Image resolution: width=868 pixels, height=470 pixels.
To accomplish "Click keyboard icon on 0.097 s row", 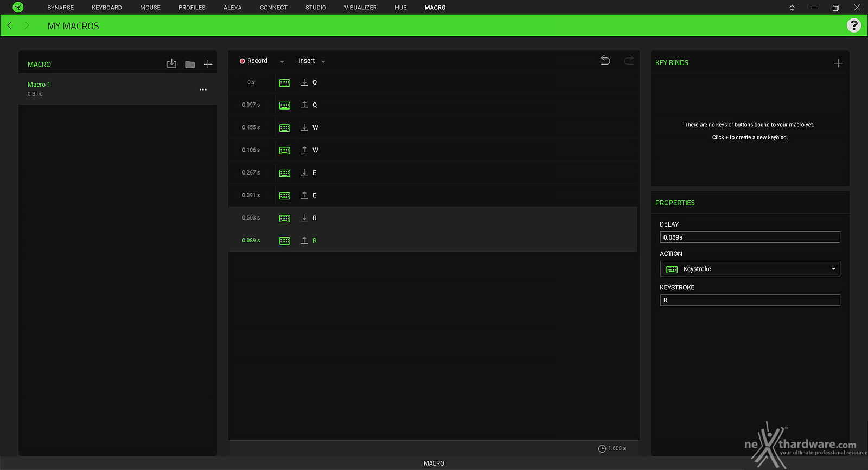I will point(284,105).
